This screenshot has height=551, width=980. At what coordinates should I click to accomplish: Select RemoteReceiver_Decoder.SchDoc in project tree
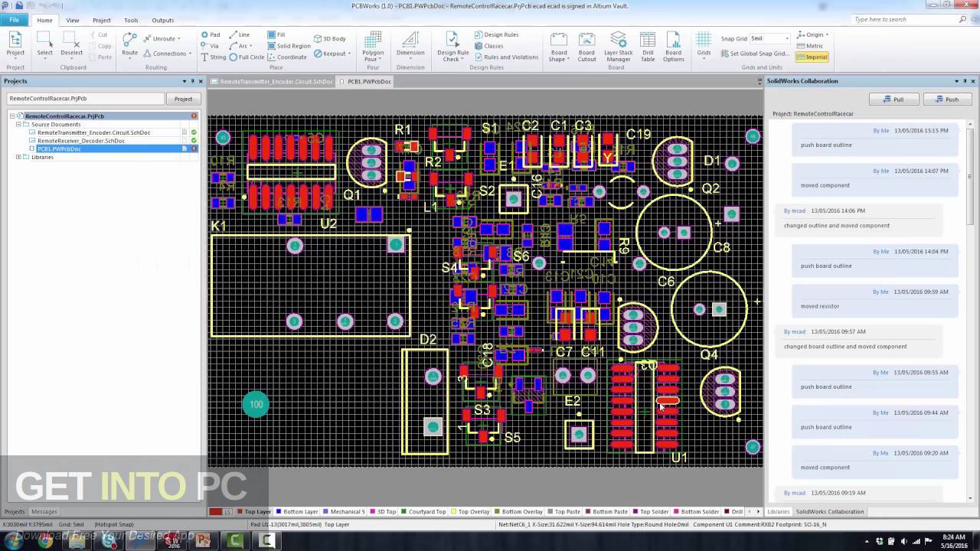pos(81,141)
